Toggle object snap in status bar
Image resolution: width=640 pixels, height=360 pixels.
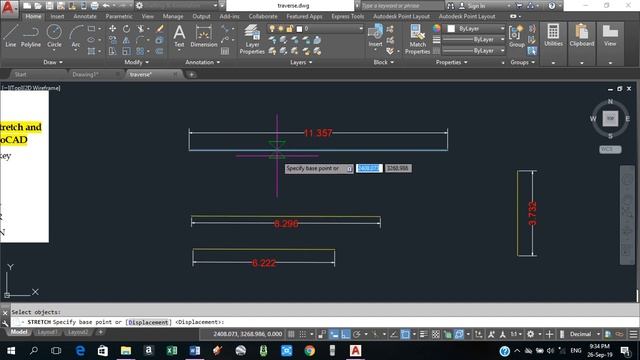click(405, 334)
